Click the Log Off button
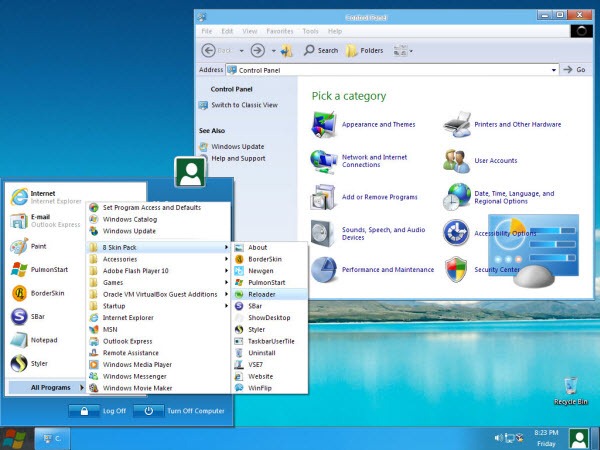This screenshot has width=600, height=450. pyautogui.click(x=98, y=411)
